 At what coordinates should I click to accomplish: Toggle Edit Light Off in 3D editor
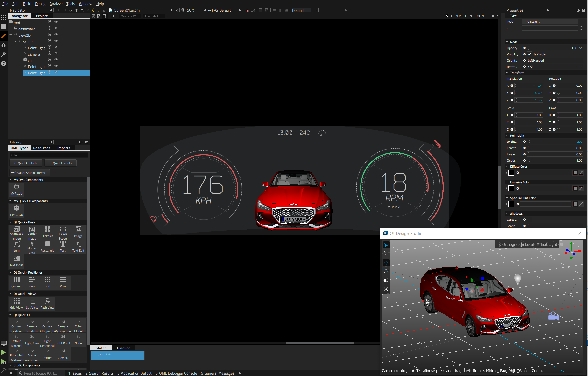click(x=549, y=244)
